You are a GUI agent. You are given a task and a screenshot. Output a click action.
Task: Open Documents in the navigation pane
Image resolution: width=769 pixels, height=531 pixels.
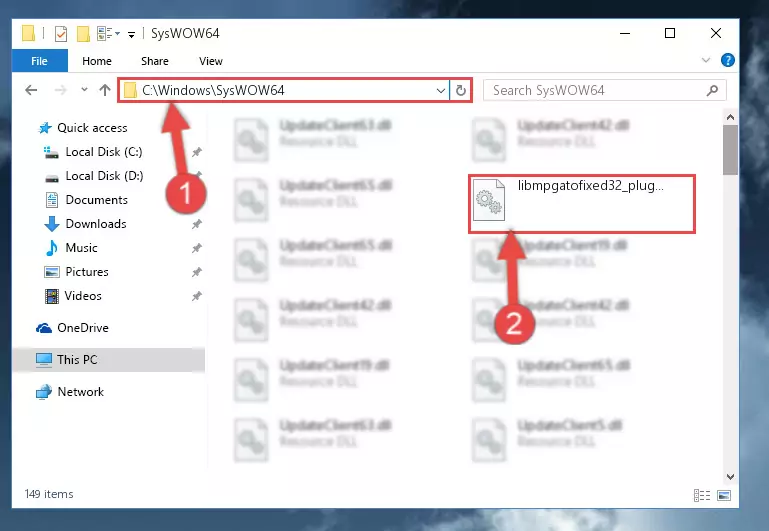(97, 200)
